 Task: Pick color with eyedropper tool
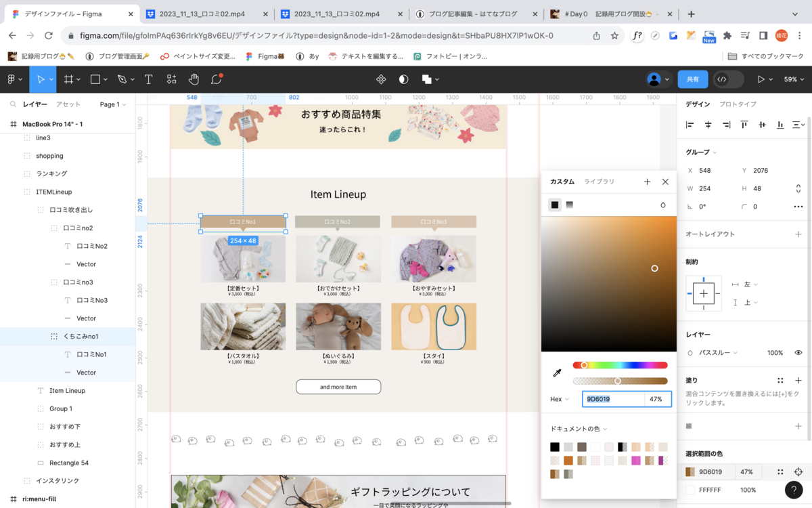[x=558, y=373]
